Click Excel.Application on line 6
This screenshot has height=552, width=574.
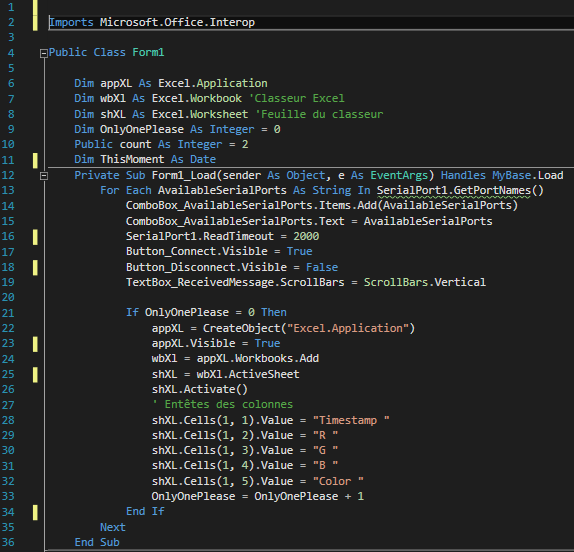click(x=213, y=83)
